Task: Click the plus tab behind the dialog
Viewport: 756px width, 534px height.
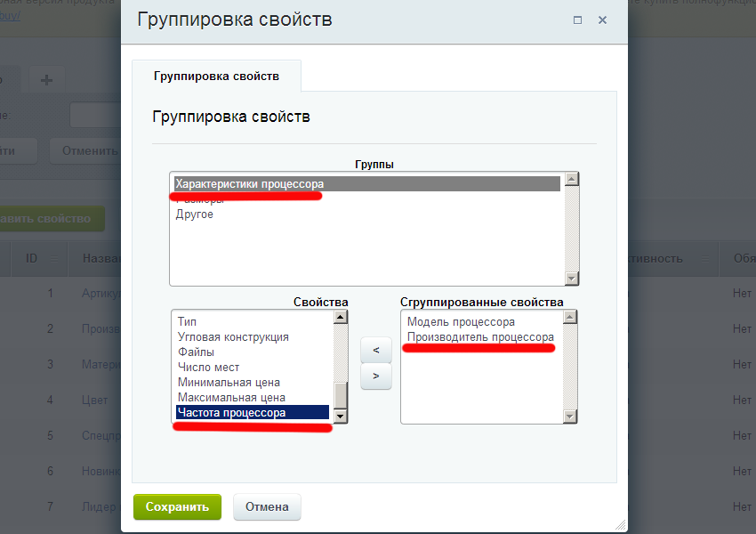Action: 46,79
